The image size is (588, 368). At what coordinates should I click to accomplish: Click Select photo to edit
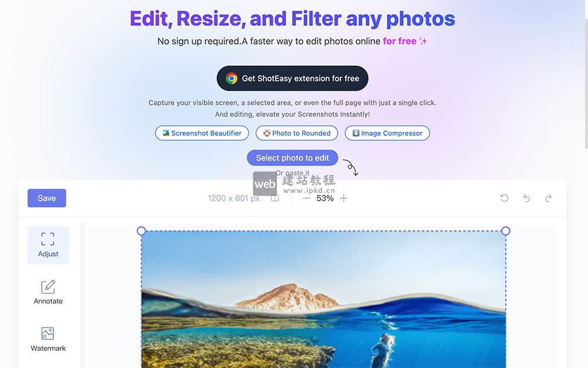[x=292, y=158]
